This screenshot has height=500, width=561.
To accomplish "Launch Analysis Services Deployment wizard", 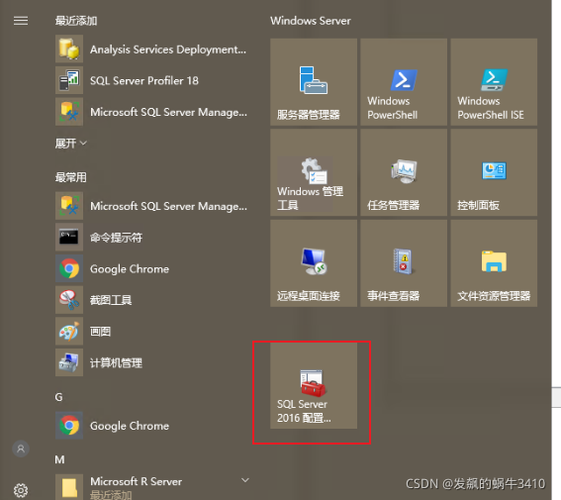I will click(151, 49).
